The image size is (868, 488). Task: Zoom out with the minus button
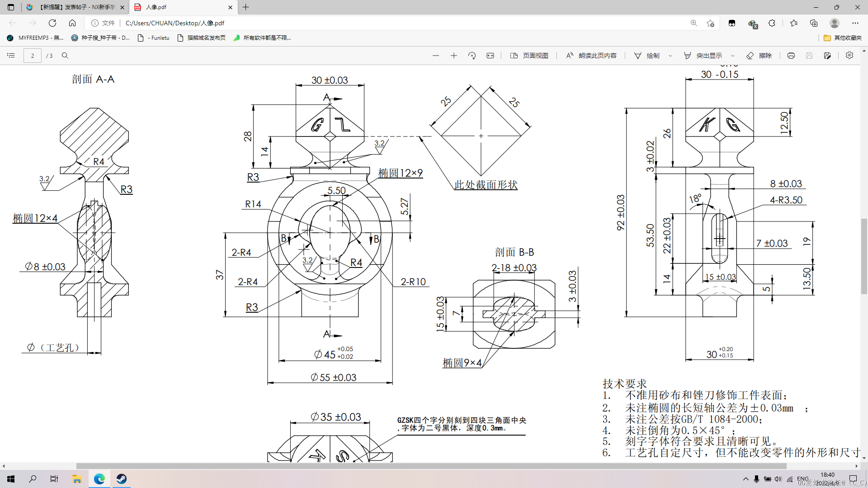pos(436,56)
